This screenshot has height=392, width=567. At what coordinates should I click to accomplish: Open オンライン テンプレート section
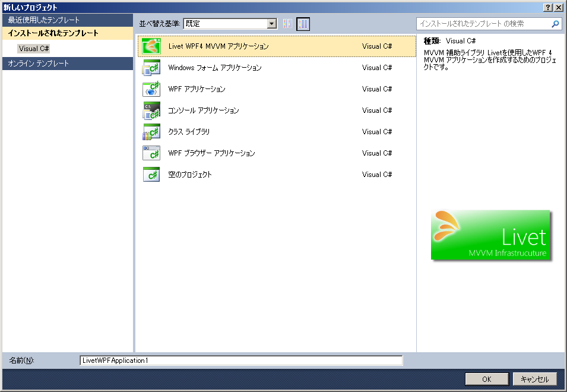(x=68, y=64)
